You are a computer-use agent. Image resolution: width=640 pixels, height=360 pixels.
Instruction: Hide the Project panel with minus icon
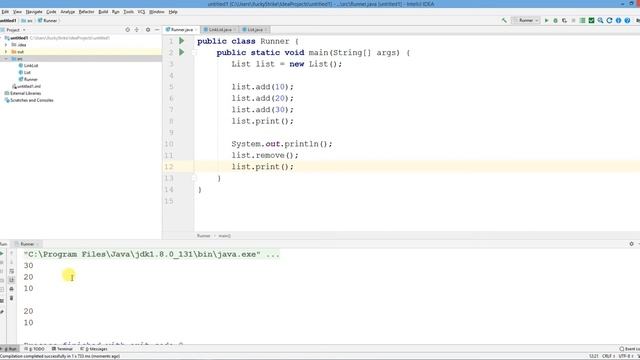tap(157, 30)
